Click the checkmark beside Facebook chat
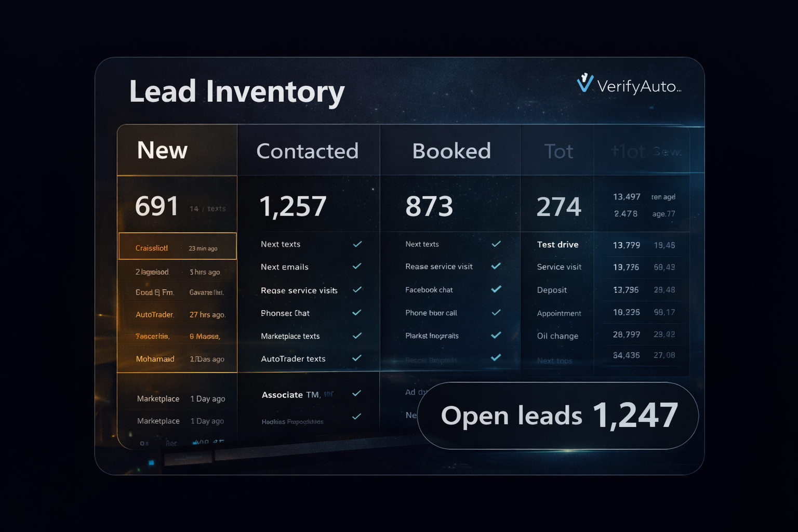Viewport: 798px width, 532px height. pos(496,289)
